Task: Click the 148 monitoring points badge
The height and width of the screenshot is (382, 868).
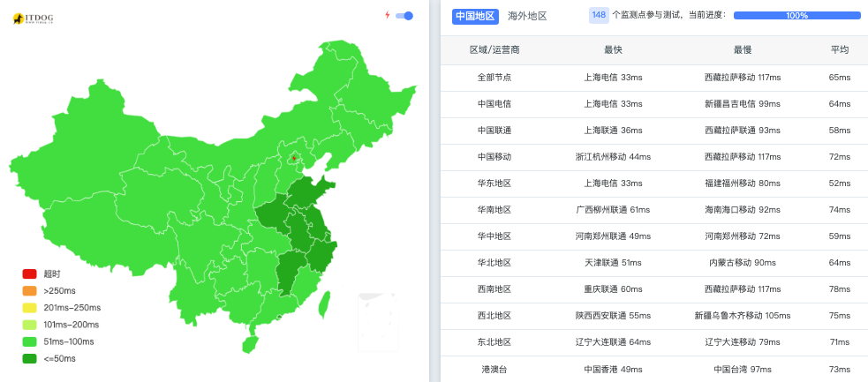Action: tap(599, 15)
